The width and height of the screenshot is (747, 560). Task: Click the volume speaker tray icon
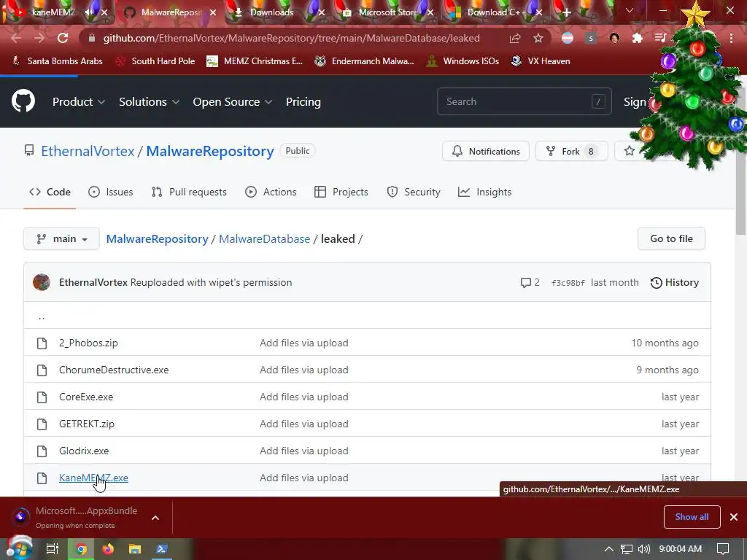(x=643, y=549)
